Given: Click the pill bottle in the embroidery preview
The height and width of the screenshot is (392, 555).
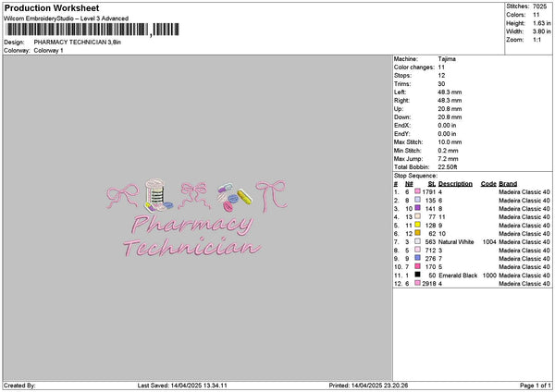Looking at the screenshot, I should 155,193.
